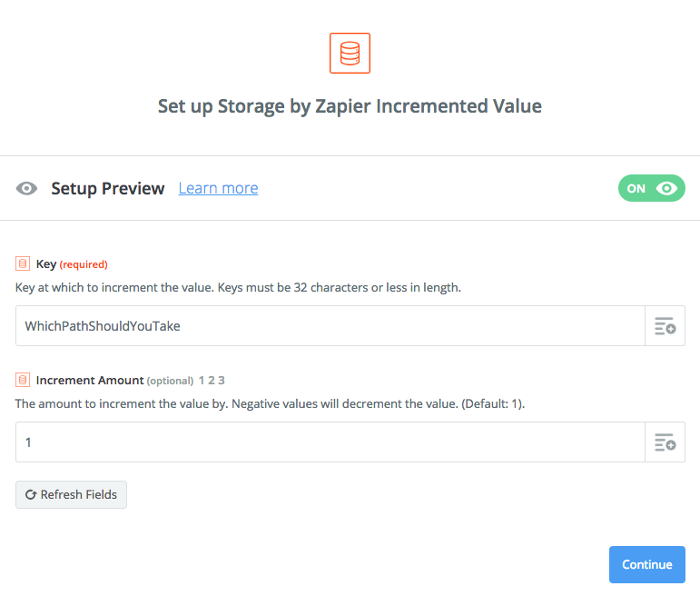The height and width of the screenshot is (616, 700).
Task: Click the Storage by Zapier database logo
Action: [x=350, y=54]
